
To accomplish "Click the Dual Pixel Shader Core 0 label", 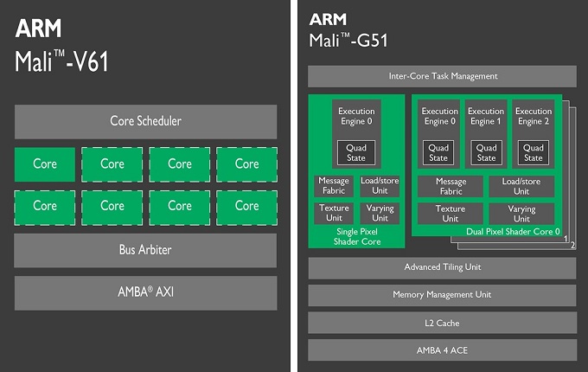I will (513, 232).
